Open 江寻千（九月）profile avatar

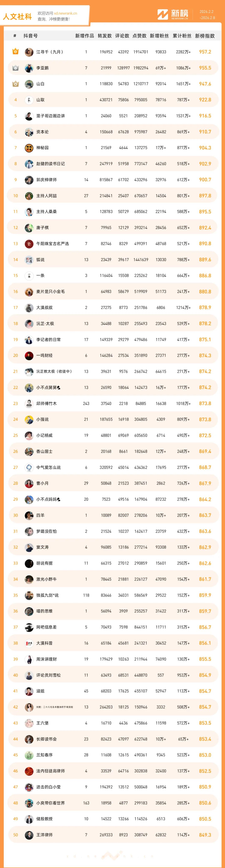(x=29, y=52)
